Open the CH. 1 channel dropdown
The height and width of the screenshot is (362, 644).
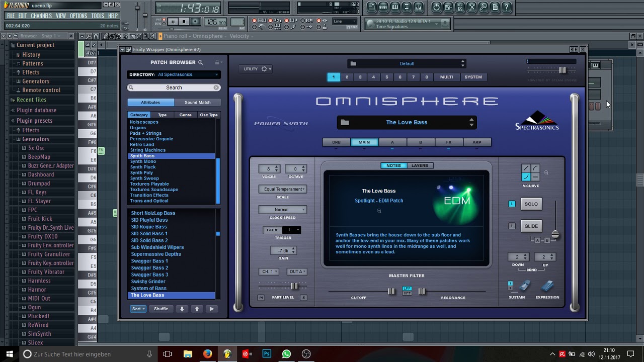(x=269, y=271)
